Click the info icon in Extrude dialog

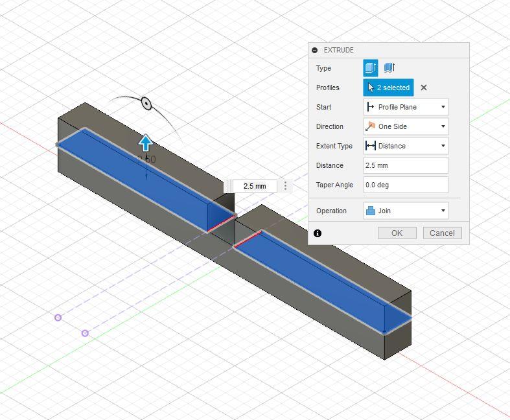pyautogui.click(x=318, y=233)
